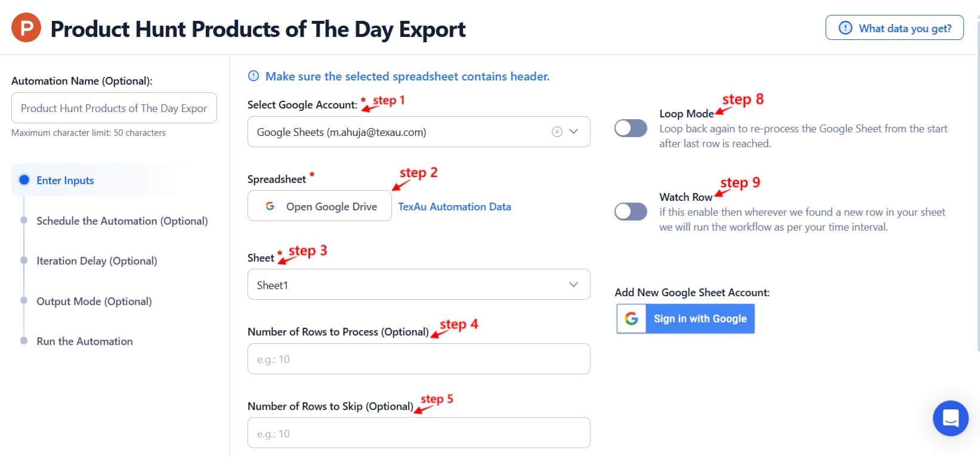Click the "What data you get?" button
Viewport: 980px width, 457px height.
[x=894, y=27]
